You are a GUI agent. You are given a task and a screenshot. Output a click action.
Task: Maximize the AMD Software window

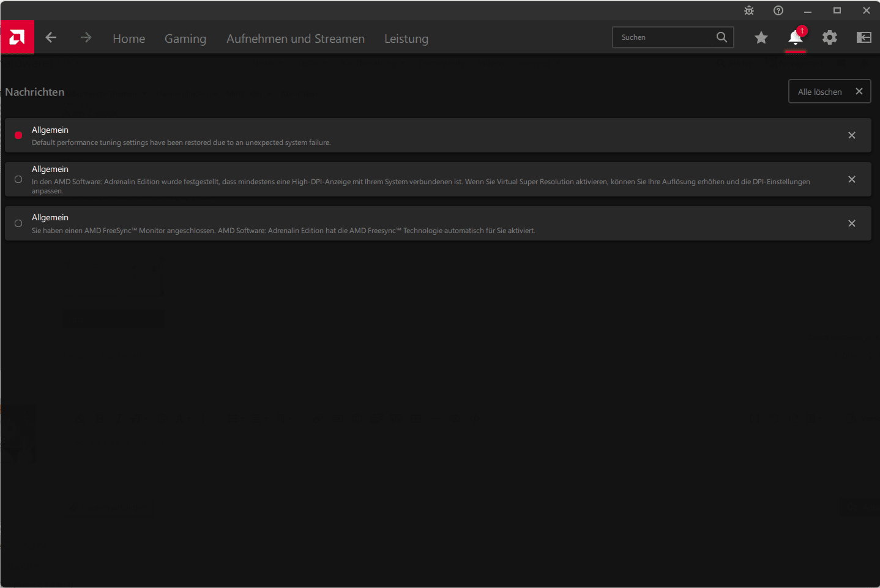837,10
